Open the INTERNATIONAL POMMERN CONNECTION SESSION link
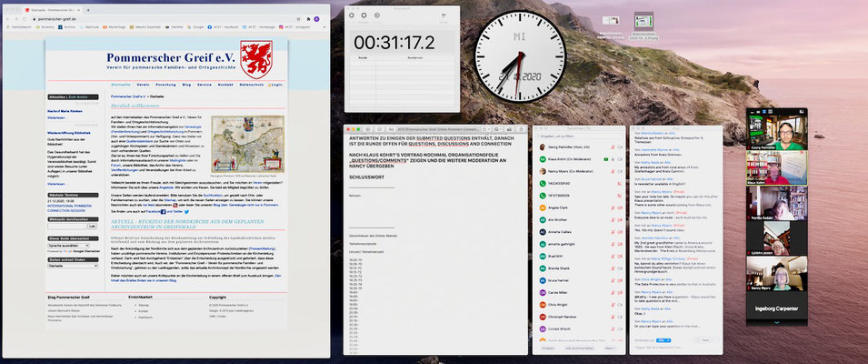 (x=70, y=208)
